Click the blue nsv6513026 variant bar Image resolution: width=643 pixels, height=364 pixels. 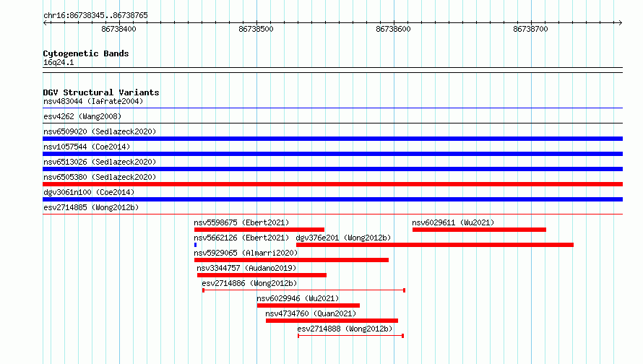pyautogui.click(x=332, y=169)
